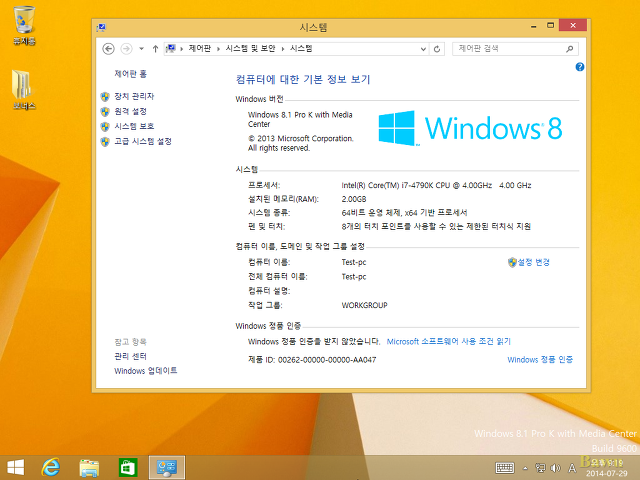Select WORKGROUP value text
Screen dimensions: 640x480
tap(364, 305)
